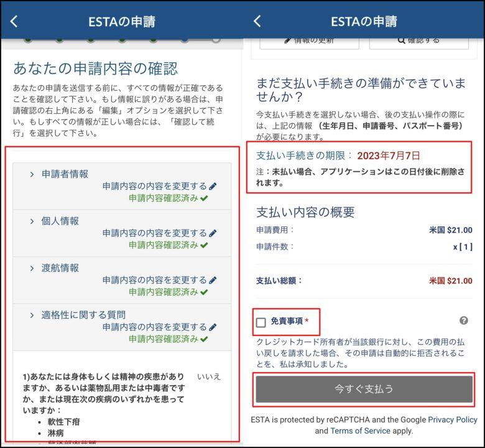Open the Terms of Service link

point(361,431)
